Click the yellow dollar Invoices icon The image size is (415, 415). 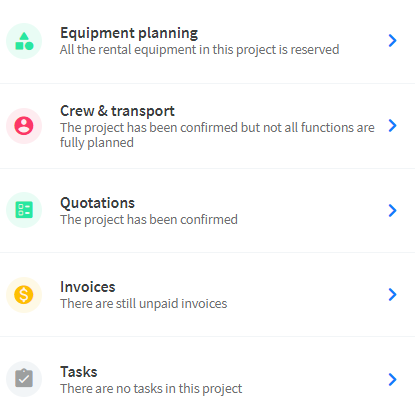pos(24,295)
